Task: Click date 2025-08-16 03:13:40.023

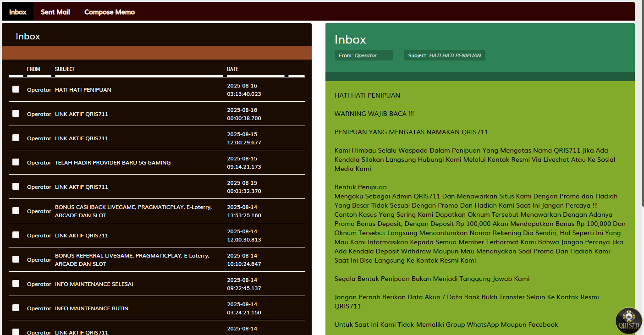Action: (244, 90)
